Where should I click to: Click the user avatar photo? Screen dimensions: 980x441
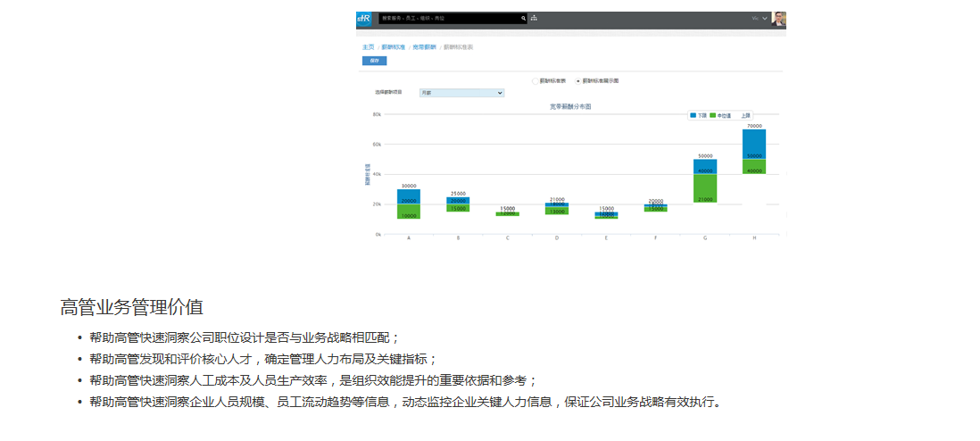pyautogui.click(x=778, y=19)
